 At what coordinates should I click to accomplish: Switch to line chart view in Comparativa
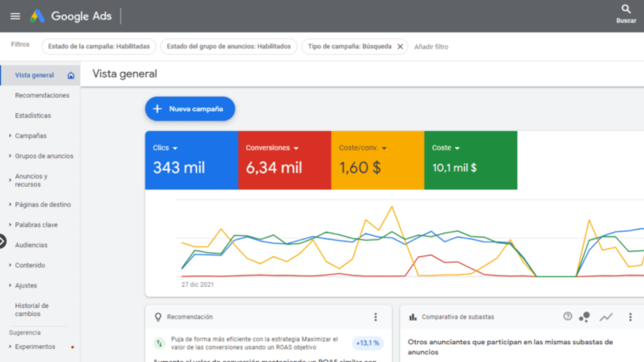606,317
